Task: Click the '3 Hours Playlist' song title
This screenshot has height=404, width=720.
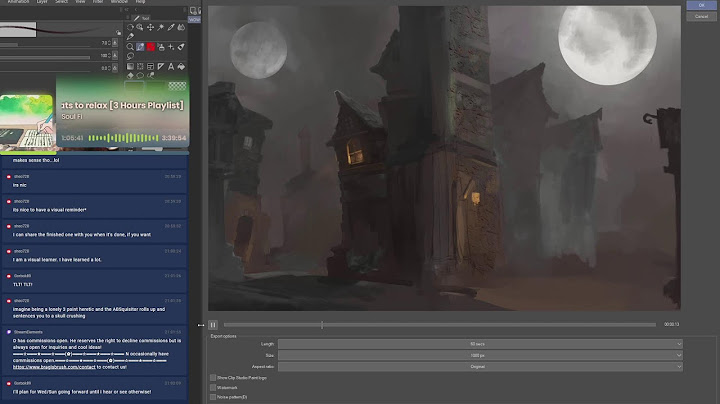Action: [123, 106]
